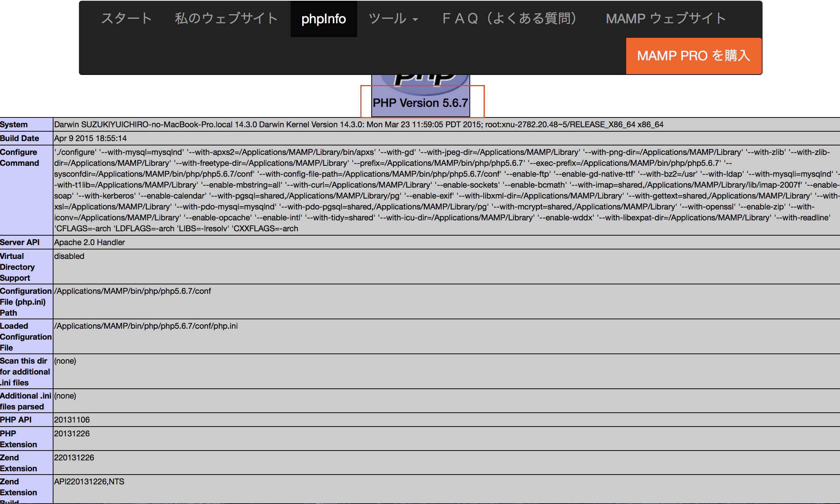Click the Configure Command label cell
This screenshot has height=504, width=840.
tap(19, 157)
